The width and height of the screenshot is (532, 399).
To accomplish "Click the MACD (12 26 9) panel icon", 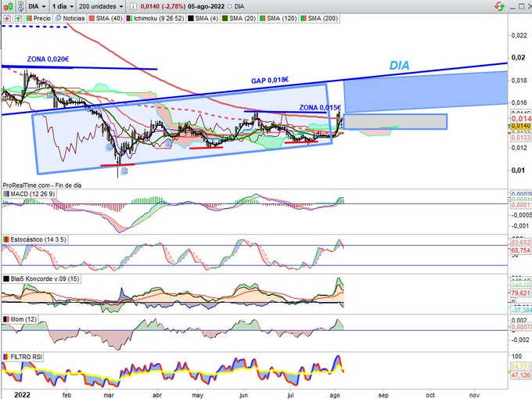I will point(5,194).
